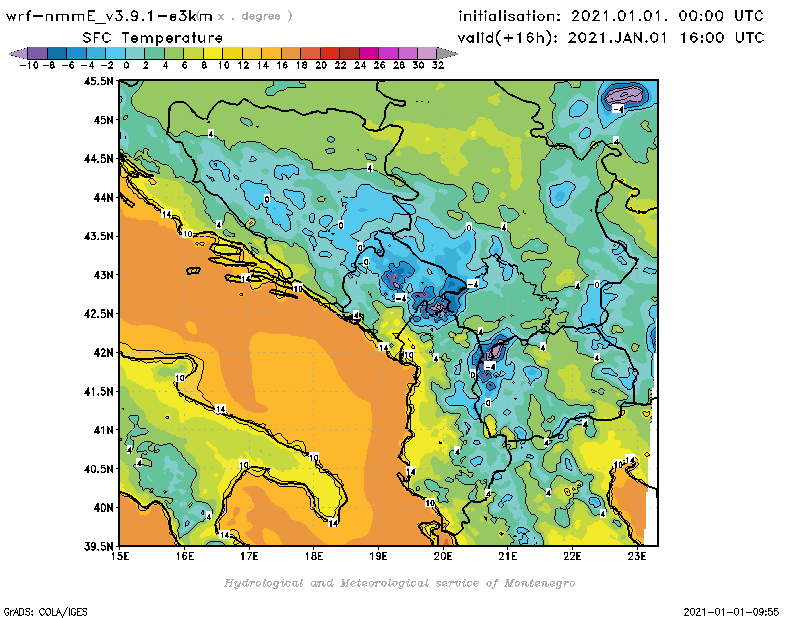Select the 'SFC Temperature' heading
Viewport: 800px width, 618px height.
click(153, 38)
